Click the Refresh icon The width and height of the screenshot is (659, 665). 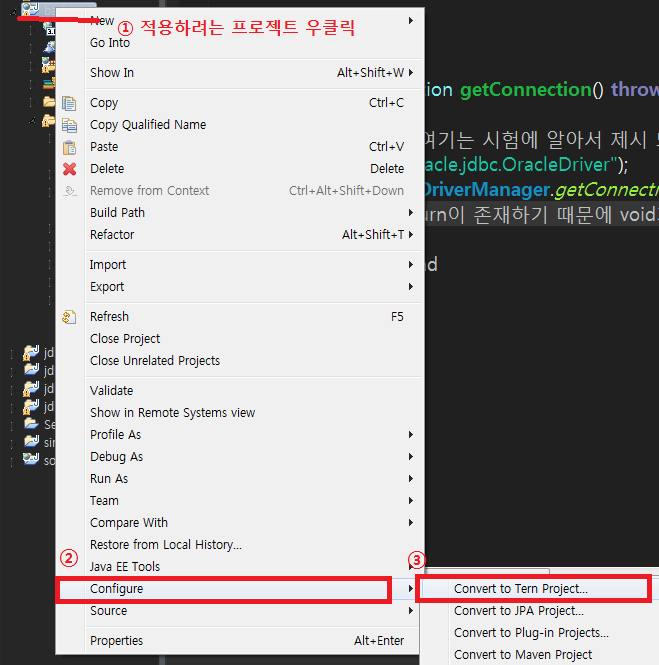point(69,317)
